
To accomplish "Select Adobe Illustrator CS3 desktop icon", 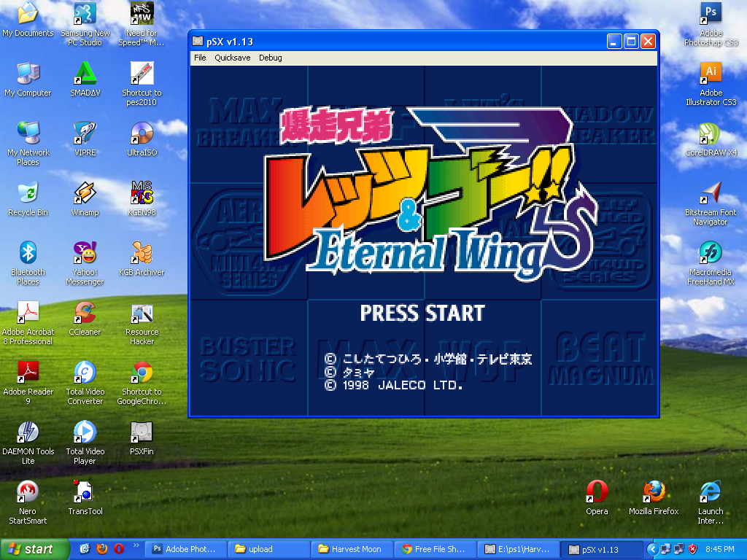I will click(711, 84).
